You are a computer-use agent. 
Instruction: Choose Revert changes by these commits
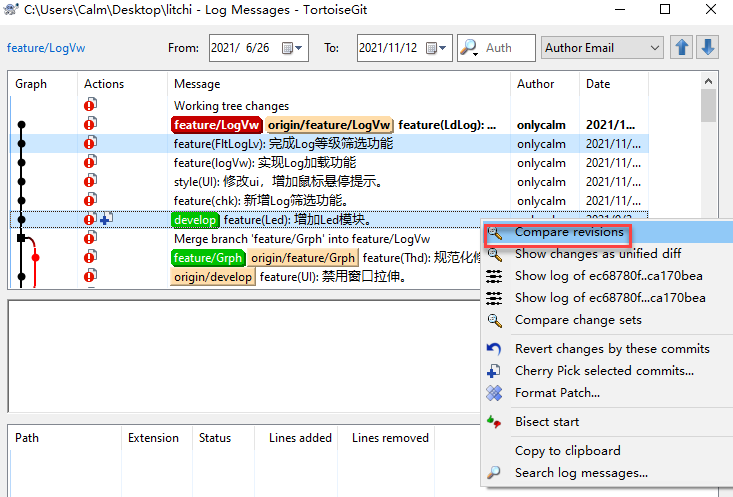click(607, 349)
